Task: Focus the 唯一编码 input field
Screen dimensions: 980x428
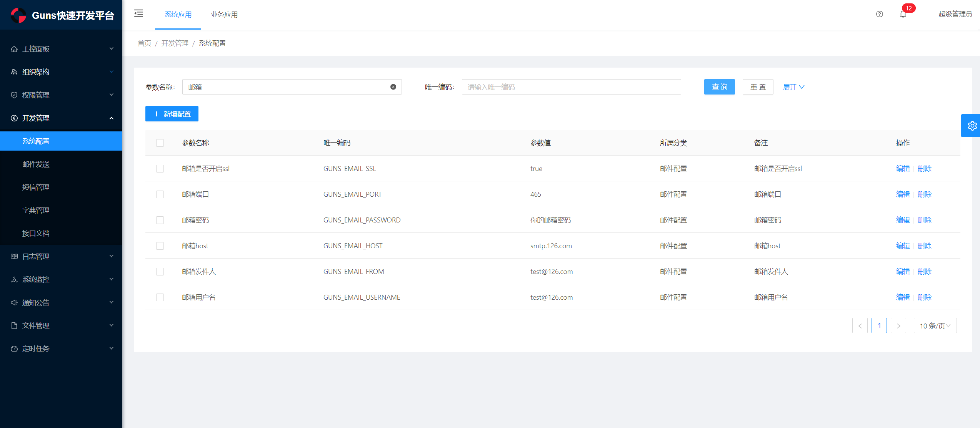Action: pyautogui.click(x=571, y=87)
